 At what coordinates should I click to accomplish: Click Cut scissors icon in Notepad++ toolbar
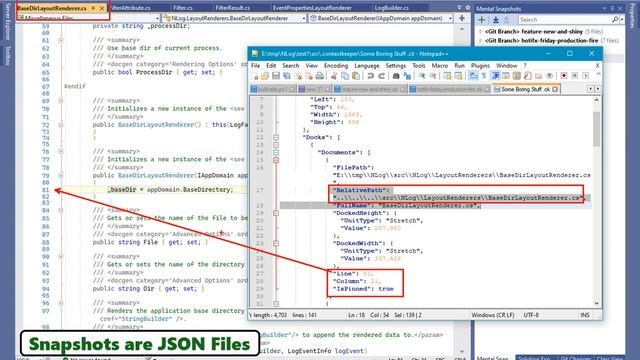click(334, 76)
